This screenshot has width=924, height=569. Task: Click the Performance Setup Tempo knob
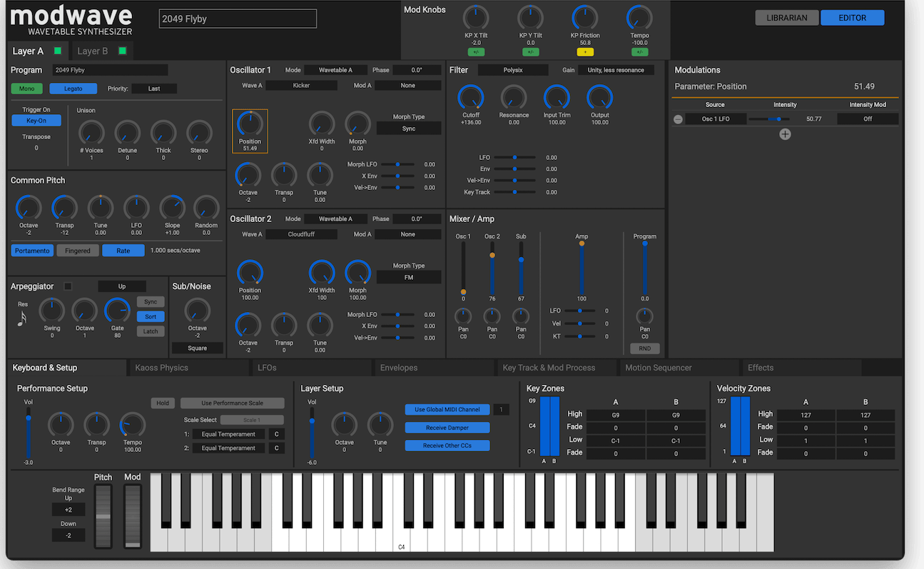133,425
